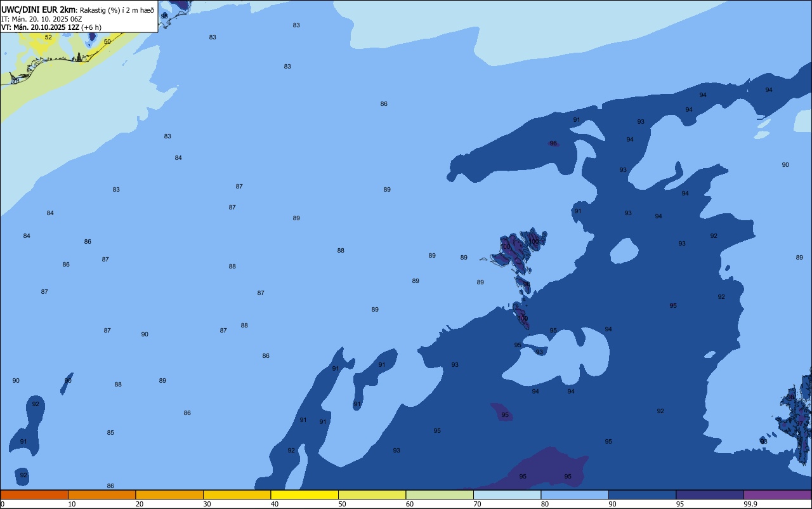
Task: Click the '97' humidity value on the map
Action: pyautogui.click(x=800, y=423)
